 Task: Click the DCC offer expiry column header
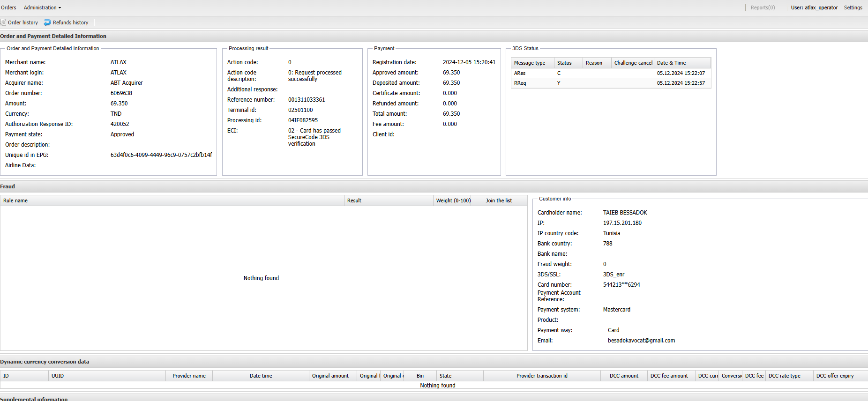tap(834, 376)
